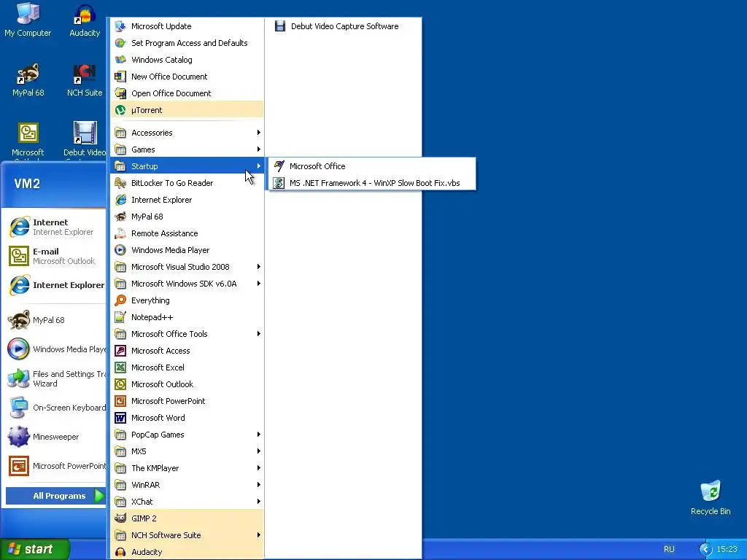Open Files and Settings Transfer Wizard
This screenshot has height=560, width=747.
55,378
